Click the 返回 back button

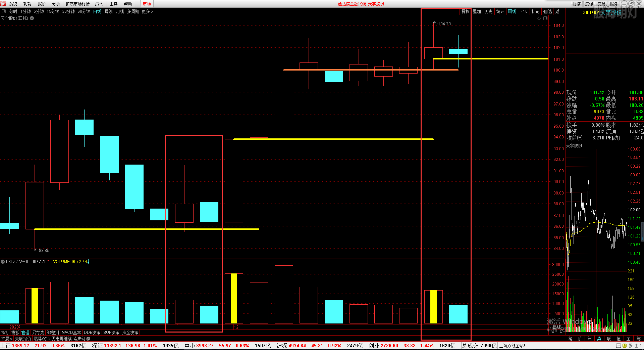(559, 11)
